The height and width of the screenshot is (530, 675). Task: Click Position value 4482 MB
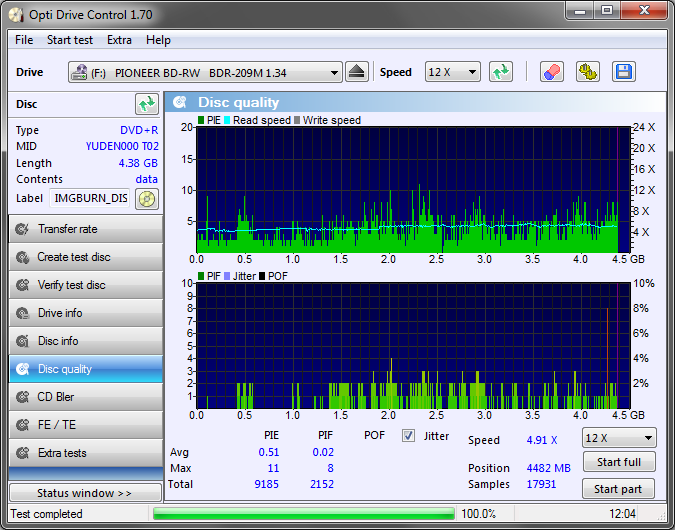pos(548,468)
